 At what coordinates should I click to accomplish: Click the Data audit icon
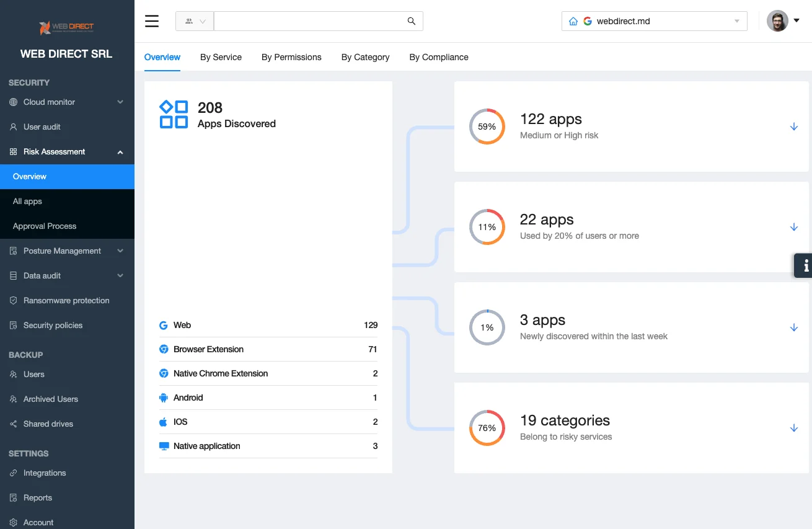pyautogui.click(x=14, y=276)
